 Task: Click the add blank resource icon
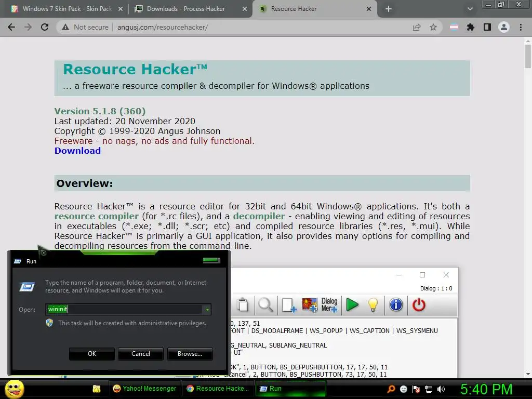click(x=289, y=304)
